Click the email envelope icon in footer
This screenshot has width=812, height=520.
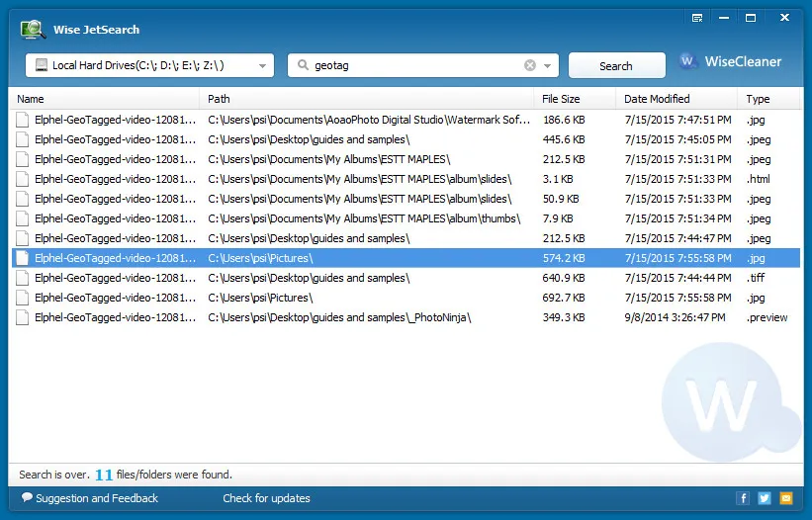coord(786,498)
